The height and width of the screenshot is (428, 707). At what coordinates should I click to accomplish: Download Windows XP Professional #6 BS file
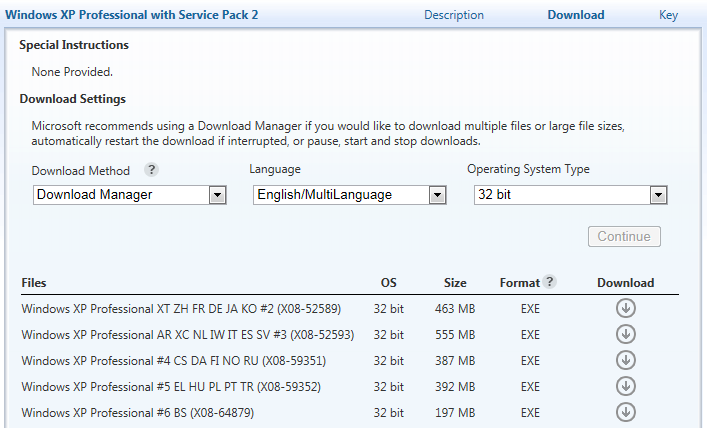pyautogui.click(x=626, y=411)
